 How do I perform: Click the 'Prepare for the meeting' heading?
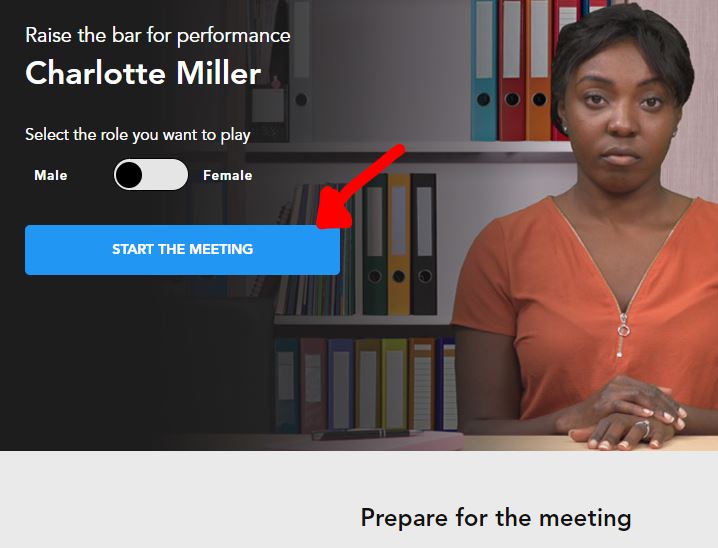496,518
